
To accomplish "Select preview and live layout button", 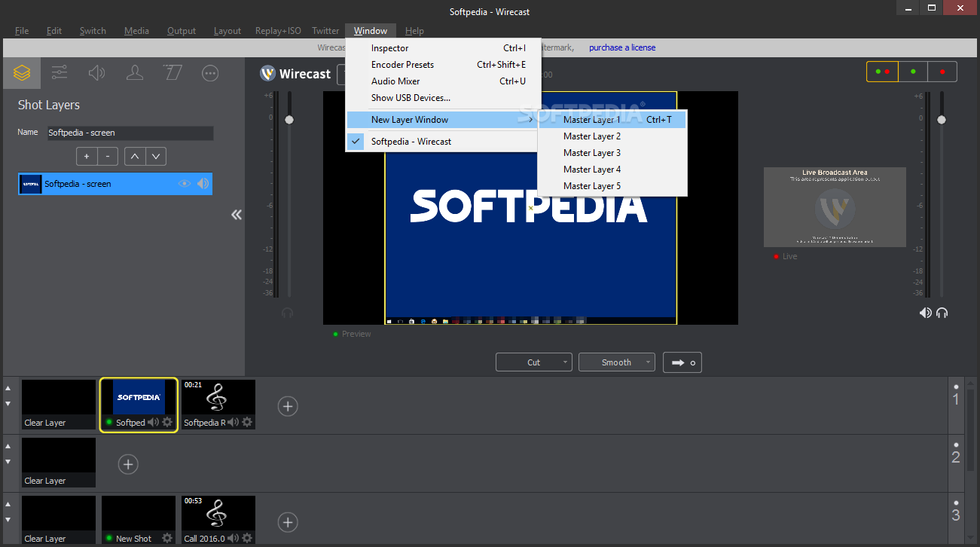I will 882,72.
